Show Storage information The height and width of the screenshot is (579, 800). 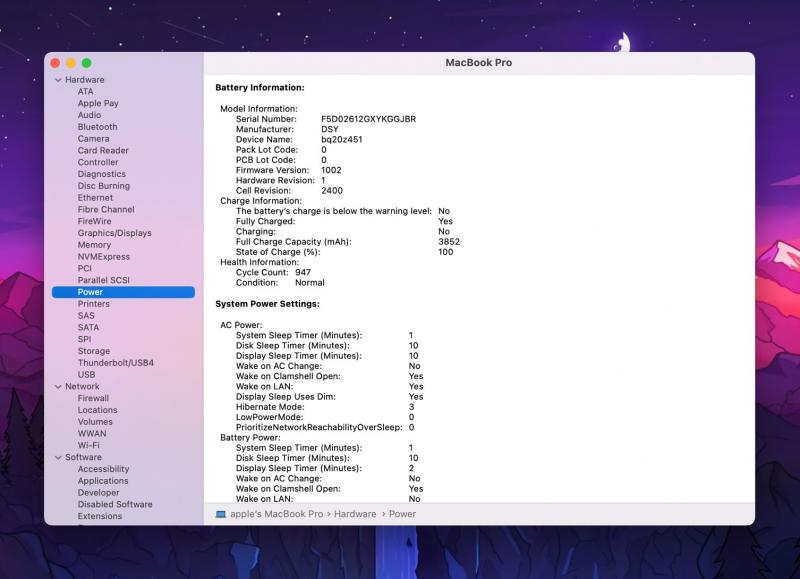tap(94, 351)
